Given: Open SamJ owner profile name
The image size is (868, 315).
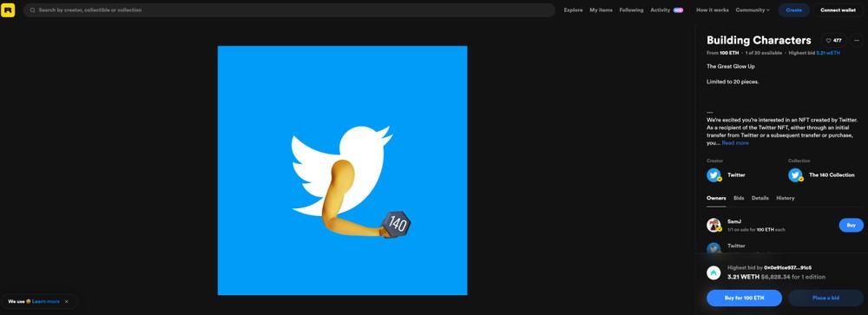Looking at the screenshot, I should (x=734, y=221).
